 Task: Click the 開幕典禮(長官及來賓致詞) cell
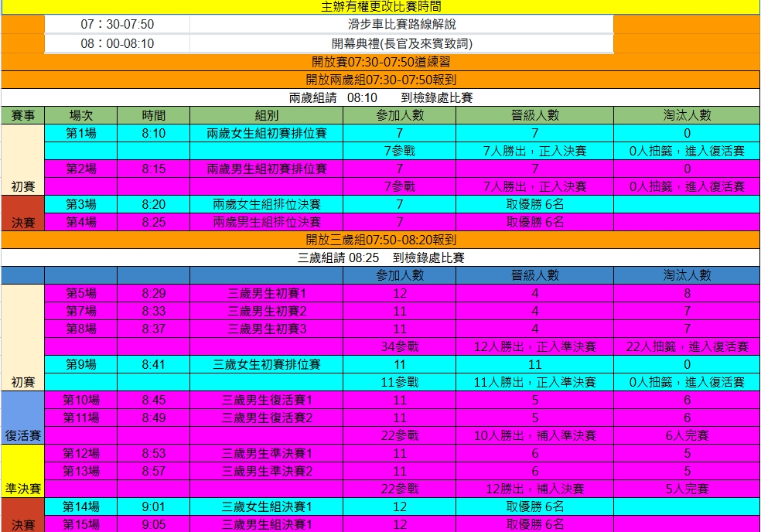(x=401, y=43)
